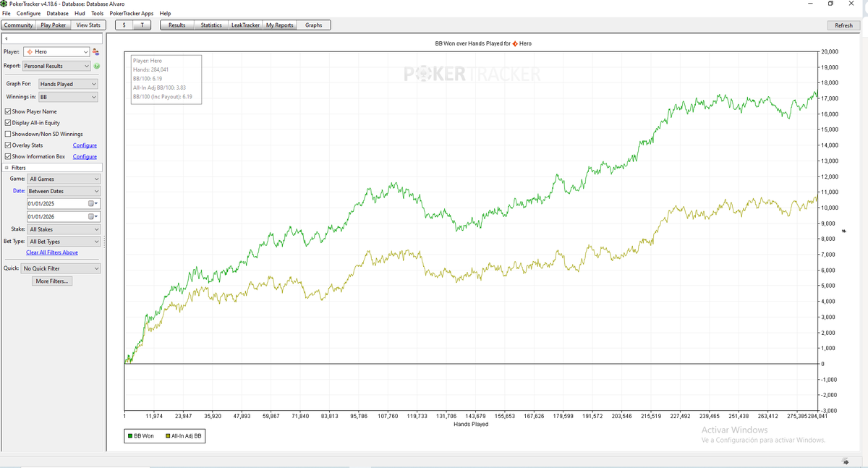The height and width of the screenshot is (468, 868).
Task: Open the File menu
Action: [x=7, y=13]
